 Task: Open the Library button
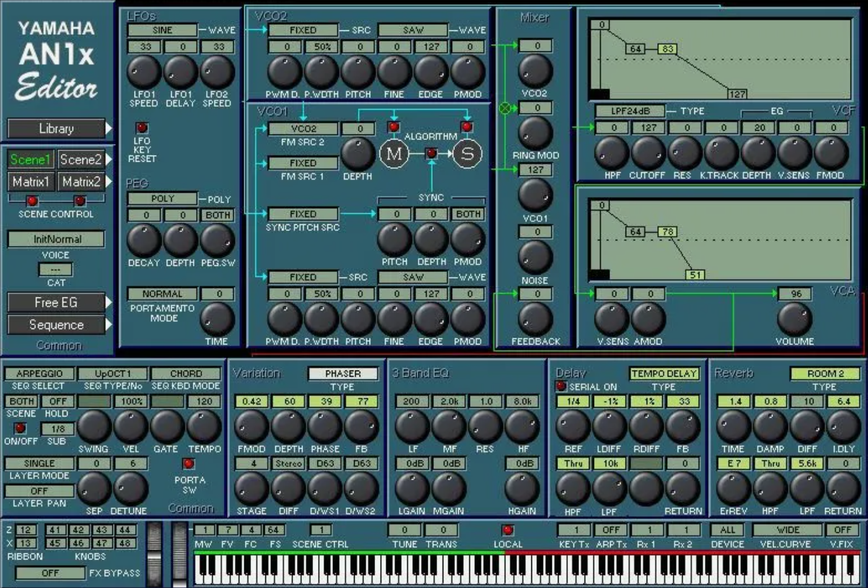pyautogui.click(x=56, y=129)
